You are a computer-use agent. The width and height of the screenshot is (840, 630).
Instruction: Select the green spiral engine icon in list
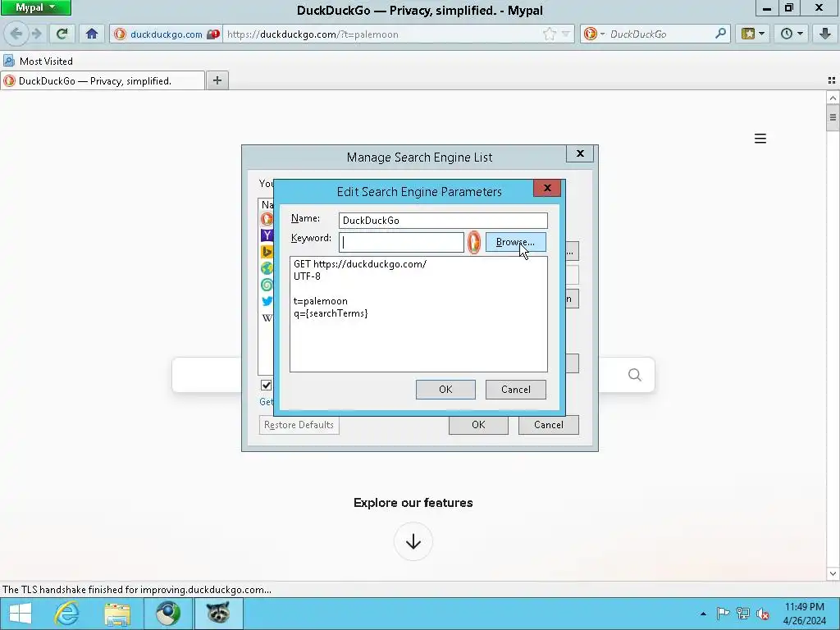tap(267, 285)
